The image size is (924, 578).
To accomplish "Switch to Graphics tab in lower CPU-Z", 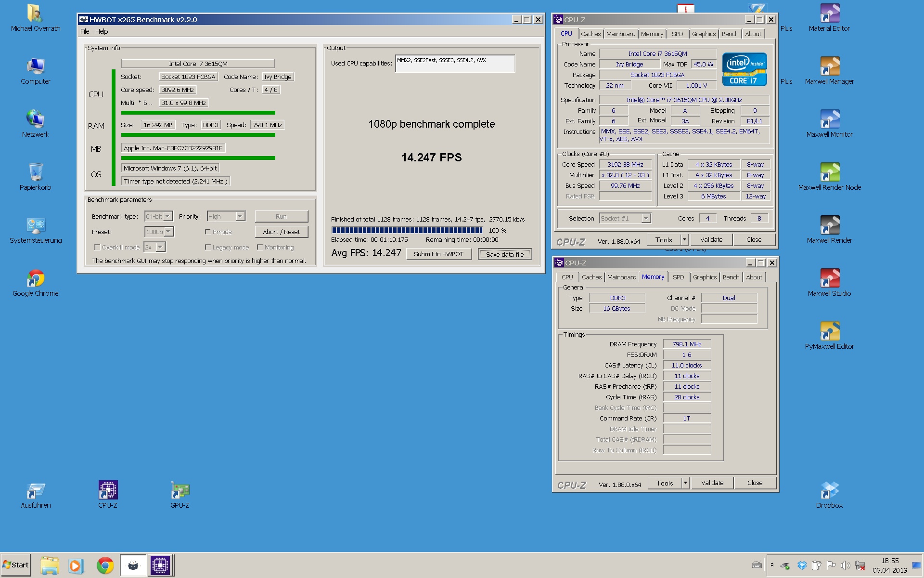I will pos(705,277).
